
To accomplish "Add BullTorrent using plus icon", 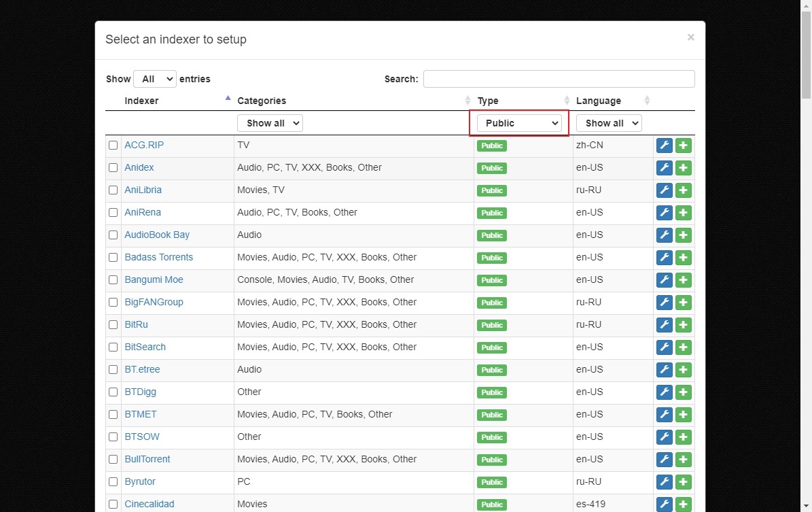I will 684,460.
